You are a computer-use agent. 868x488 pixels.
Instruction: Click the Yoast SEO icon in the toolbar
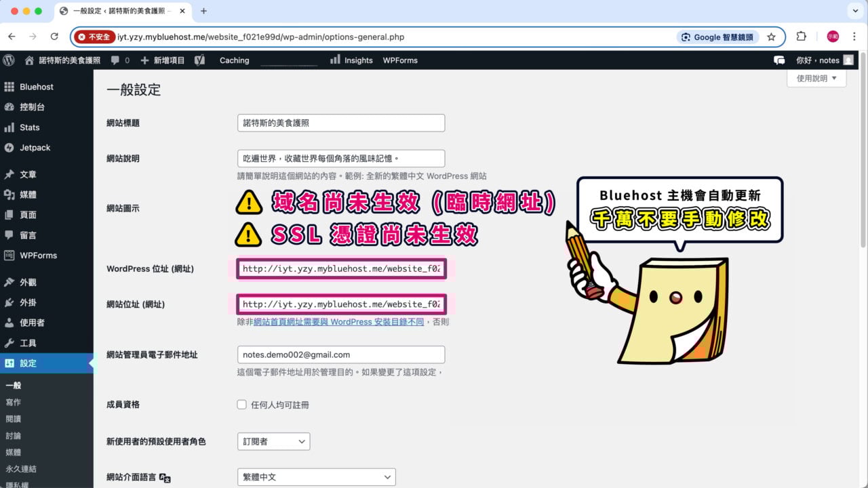[199, 60]
